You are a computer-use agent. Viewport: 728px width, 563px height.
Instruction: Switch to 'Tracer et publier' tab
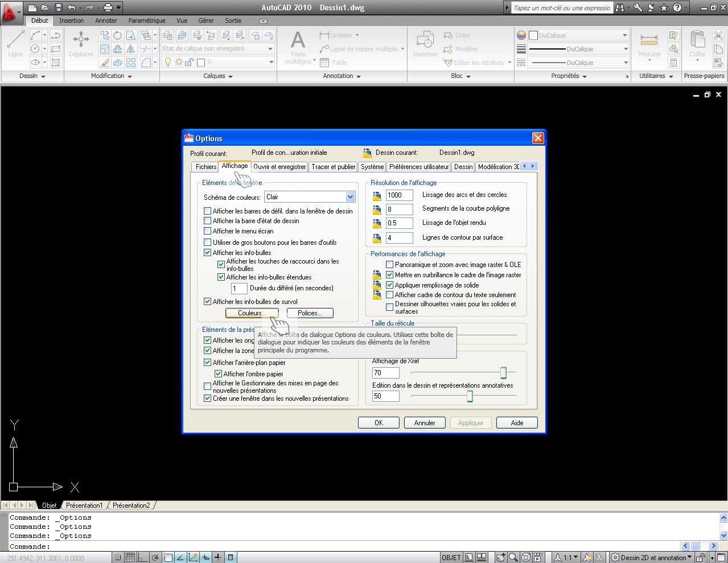(x=334, y=167)
